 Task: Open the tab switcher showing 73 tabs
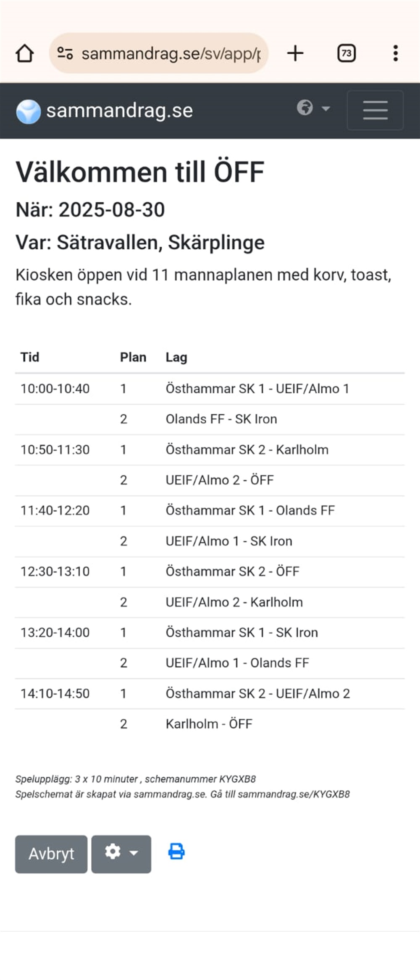click(x=346, y=53)
